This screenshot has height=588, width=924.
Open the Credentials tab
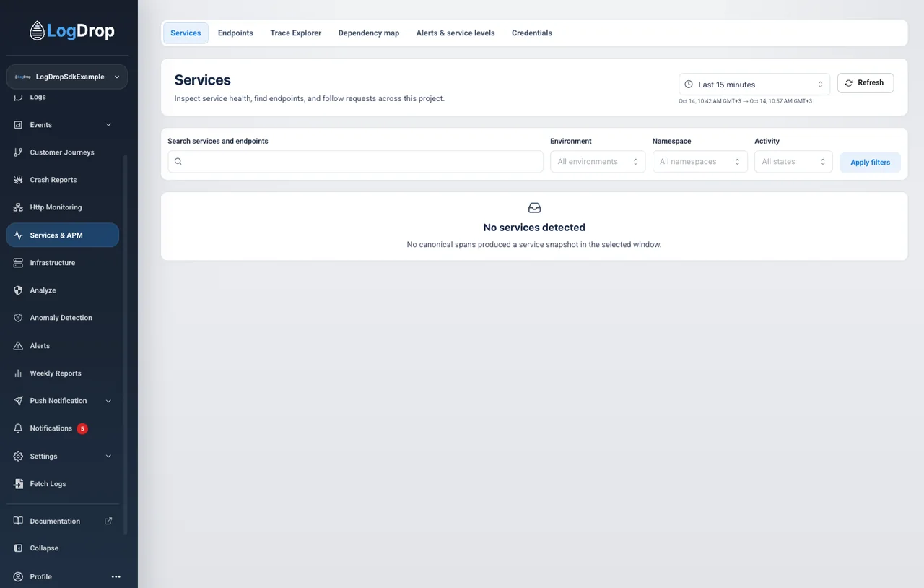pyautogui.click(x=532, y=33)
